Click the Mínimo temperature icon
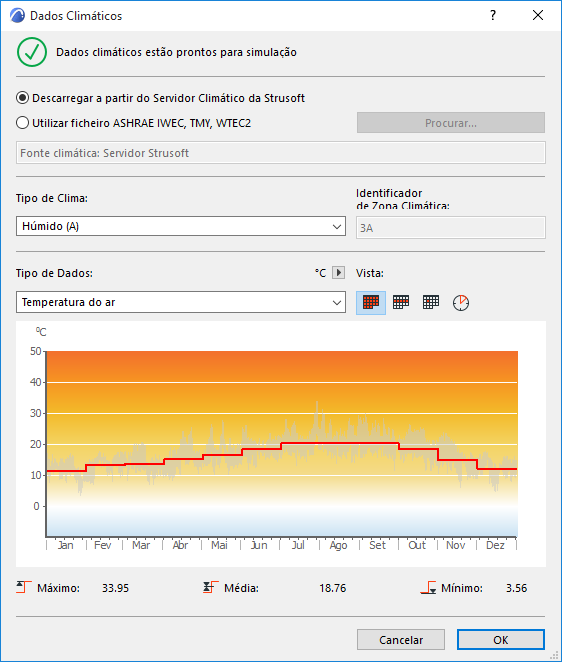 428,587
